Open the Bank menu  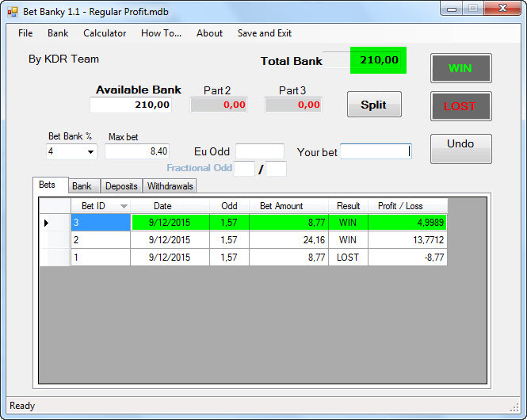tap(58, 33)
